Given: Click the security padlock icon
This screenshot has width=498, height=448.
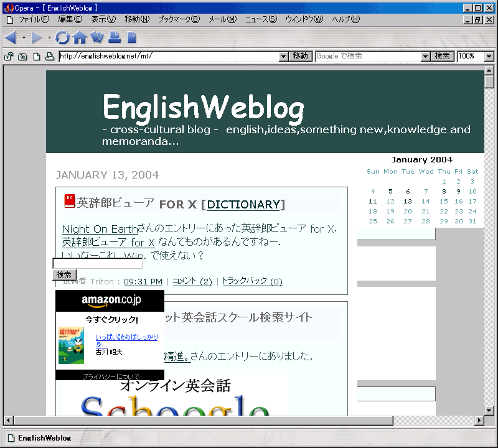Looking at the screenshot, I should [x=9, y=57].
